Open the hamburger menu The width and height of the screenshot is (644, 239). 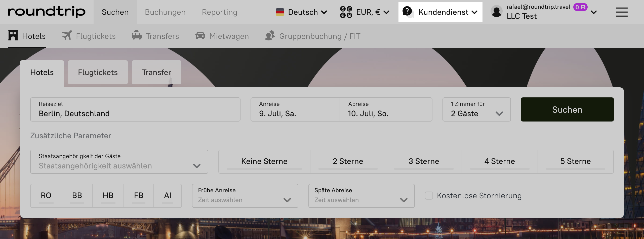622,12
